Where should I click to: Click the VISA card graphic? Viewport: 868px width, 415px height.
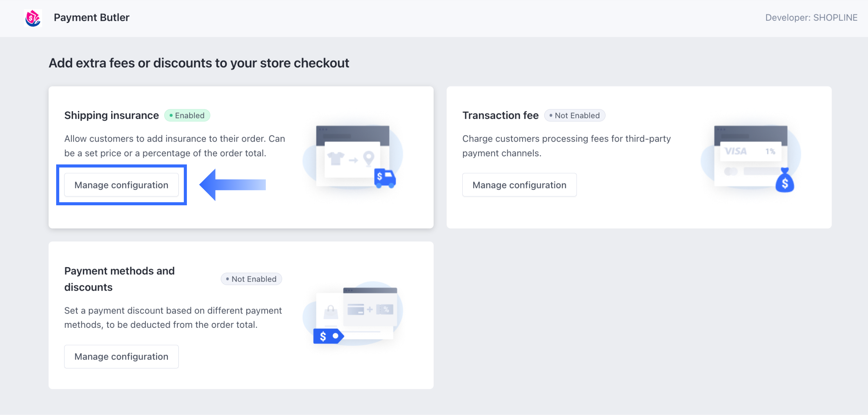(735, 151)
